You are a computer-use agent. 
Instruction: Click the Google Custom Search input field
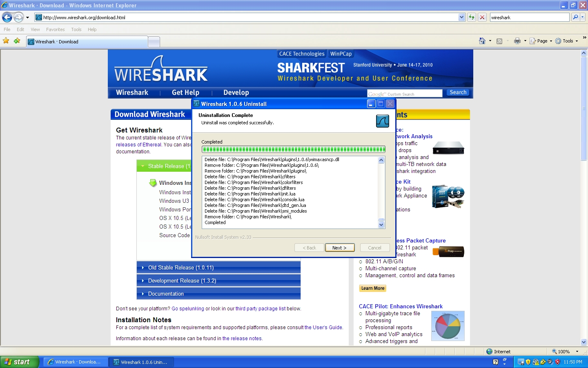[x=405, y=94]
